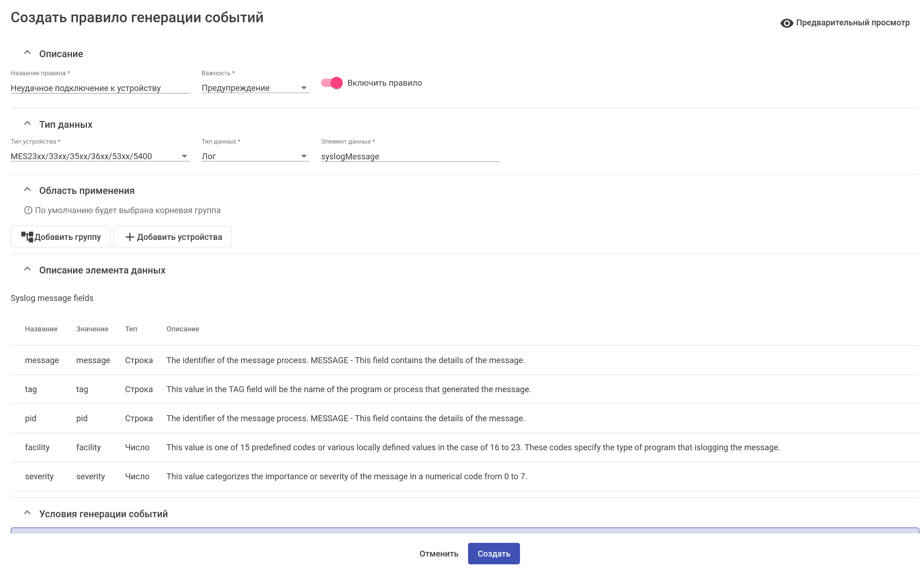Screen dimensions: 924x568
Task: Click the plus icon in Добавить устройства
Action: coord(129,237)
